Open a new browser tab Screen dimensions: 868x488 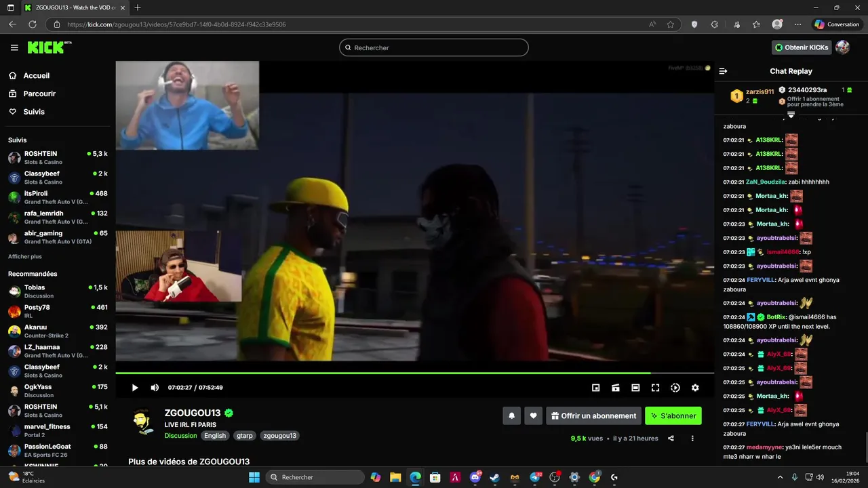click(x=138, y=7)
